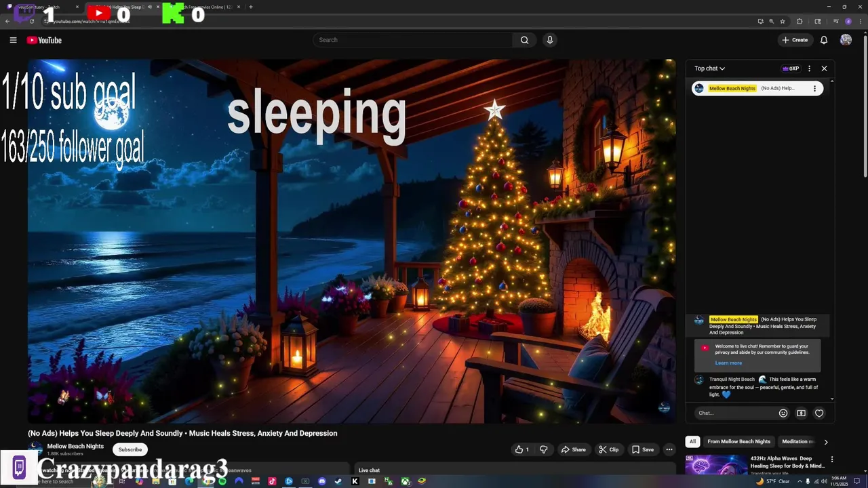Show next filter chips with arrow
Image resolution: width=868 pixels, height=488 pixels.
click(825, 442)
